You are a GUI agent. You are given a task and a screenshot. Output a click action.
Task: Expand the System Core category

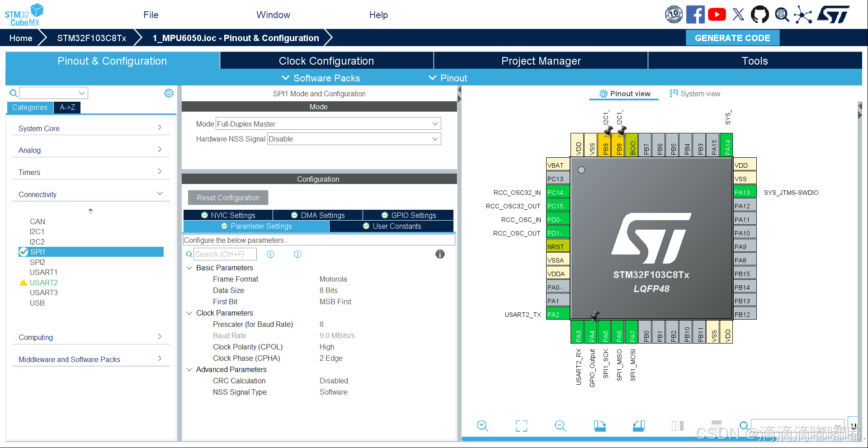[x=90, y=128]
